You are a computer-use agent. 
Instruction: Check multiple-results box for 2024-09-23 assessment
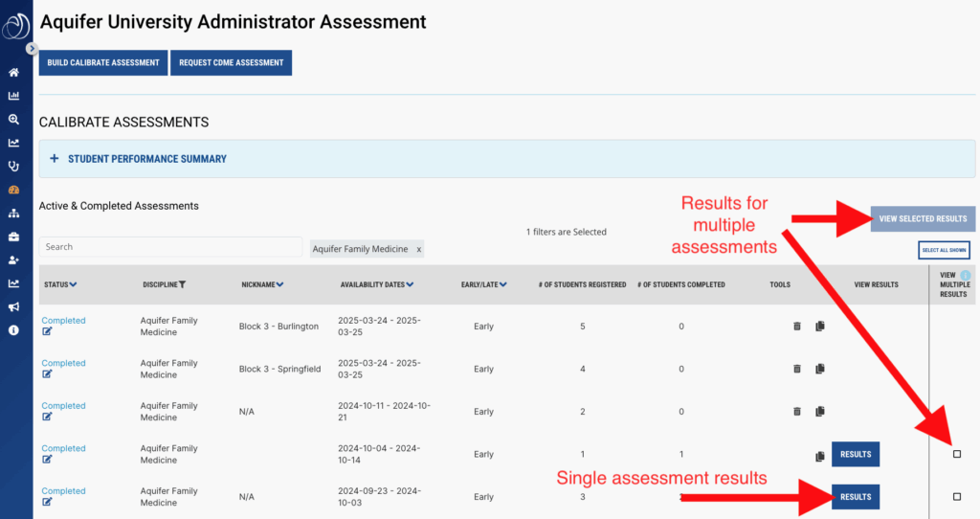coord(957,496)
